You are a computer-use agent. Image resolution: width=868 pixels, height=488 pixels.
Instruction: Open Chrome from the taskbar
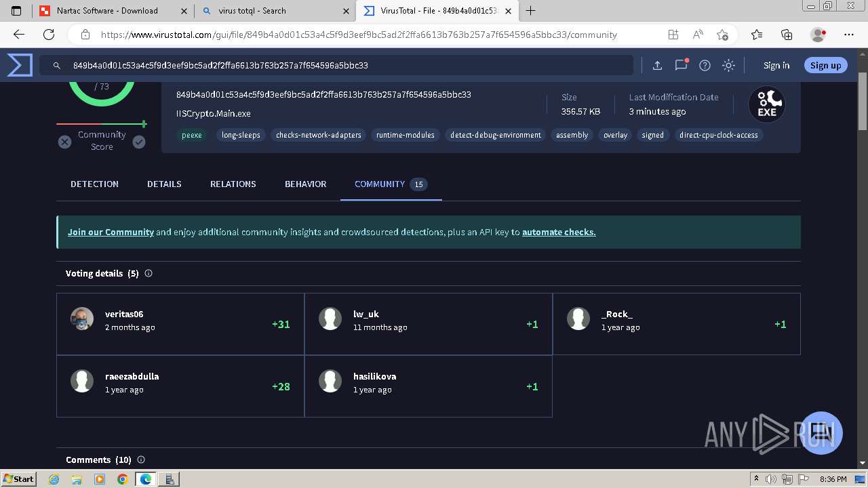tap(122, 479)
